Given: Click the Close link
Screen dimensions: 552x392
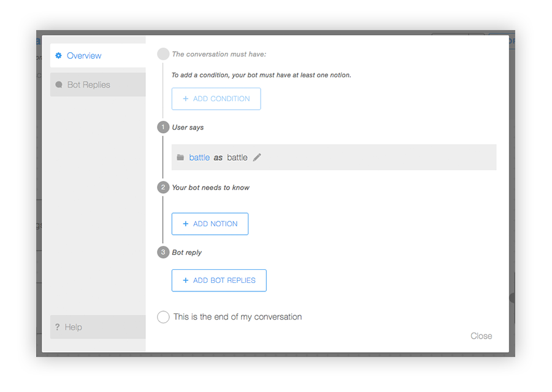Looking at the screenshot, I should click(481, 336).
